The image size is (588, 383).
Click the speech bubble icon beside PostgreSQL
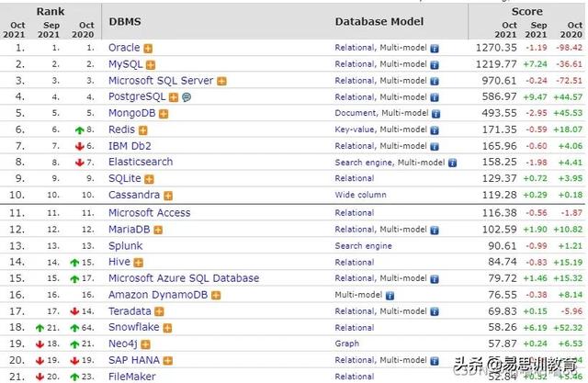click(x=187, y=97)
